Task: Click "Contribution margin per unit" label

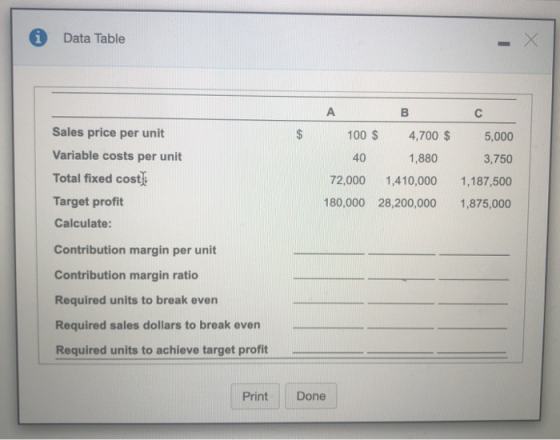Action: 135,250
